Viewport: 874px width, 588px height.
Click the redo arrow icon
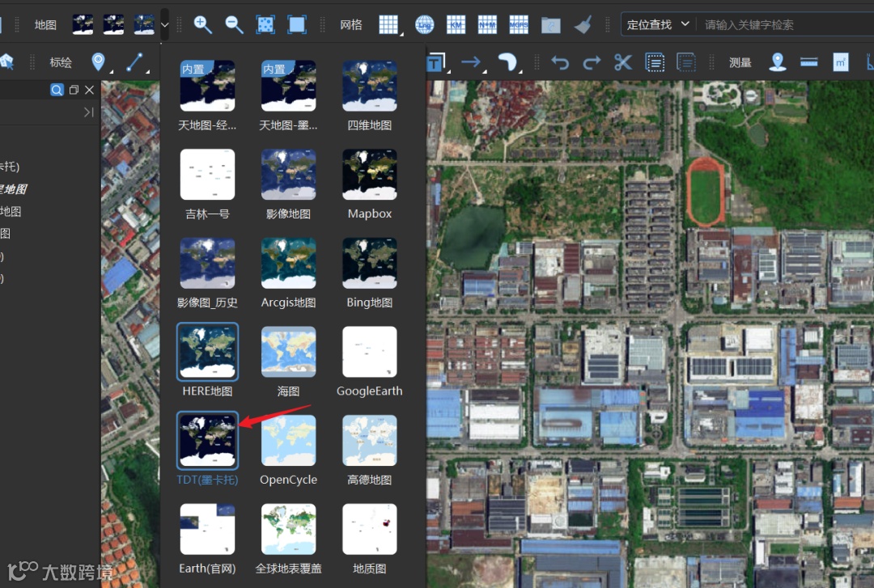tap(592, 62)
